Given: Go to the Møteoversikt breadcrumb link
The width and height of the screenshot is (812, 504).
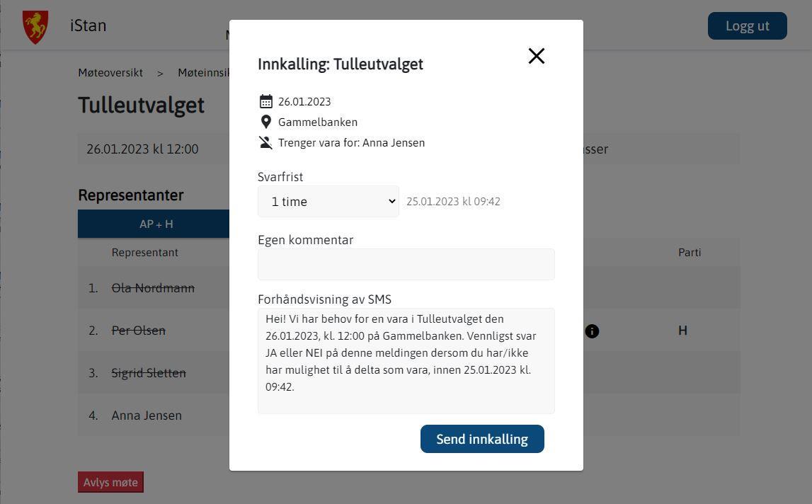Looking at the screenshot, I should 110,72.
